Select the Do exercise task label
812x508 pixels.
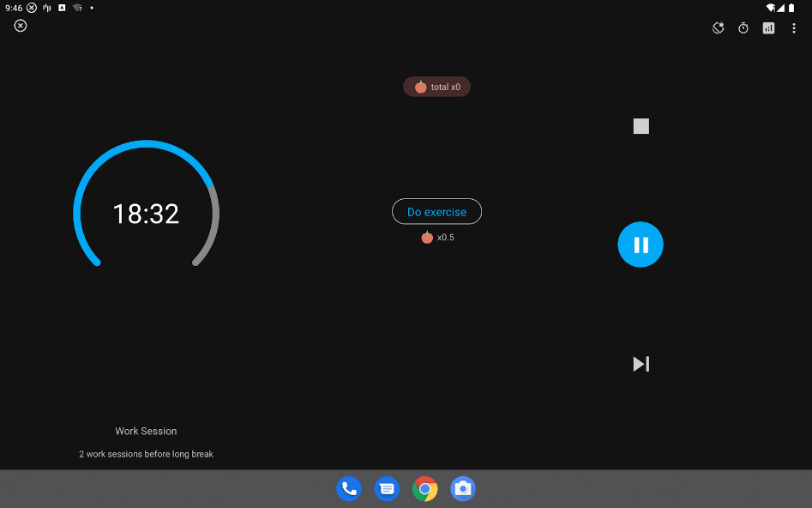pyautogui.click(x=436, y=212)
